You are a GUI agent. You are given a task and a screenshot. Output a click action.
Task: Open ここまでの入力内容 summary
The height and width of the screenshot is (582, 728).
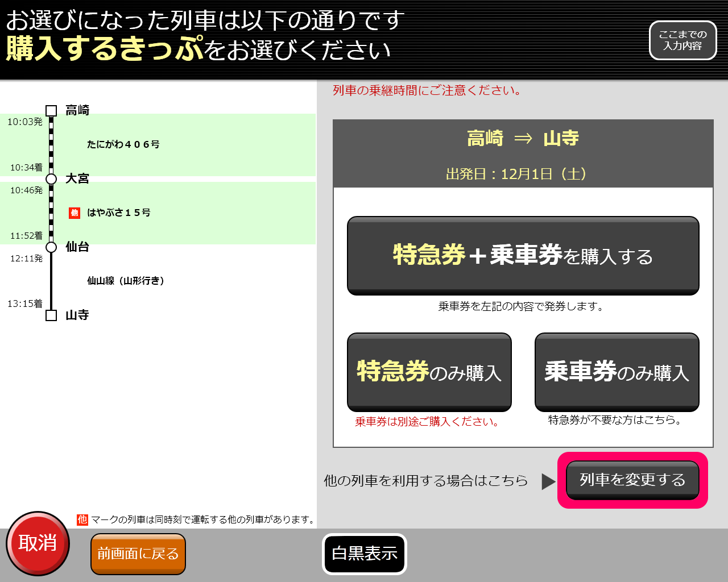coord(682,40)
